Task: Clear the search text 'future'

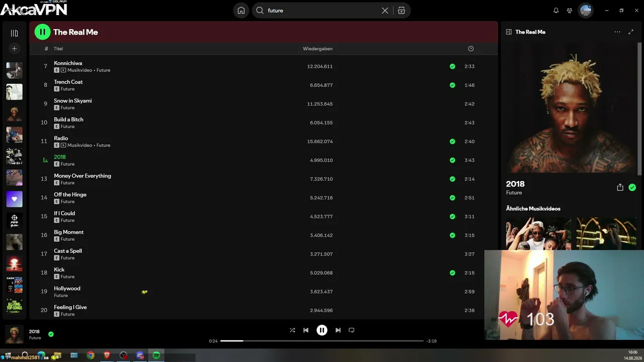Action: coord(385,11)
